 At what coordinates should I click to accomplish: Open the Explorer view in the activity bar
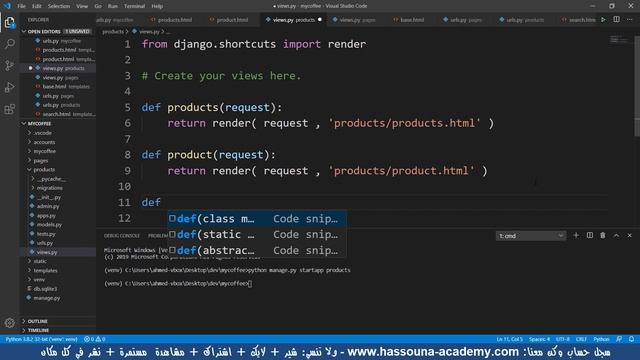tap(9, 22)
